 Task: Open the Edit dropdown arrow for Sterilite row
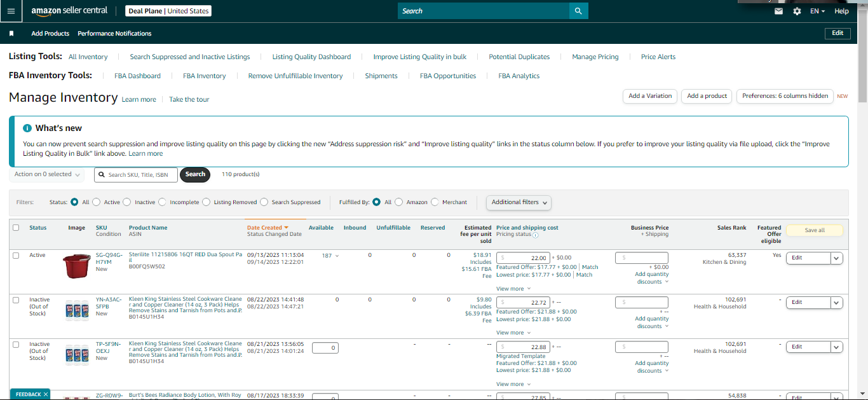837,258
